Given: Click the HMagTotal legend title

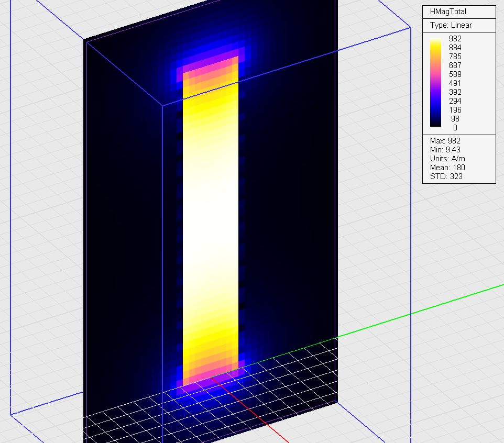Looking at the screenshot, I should (448, 12).
